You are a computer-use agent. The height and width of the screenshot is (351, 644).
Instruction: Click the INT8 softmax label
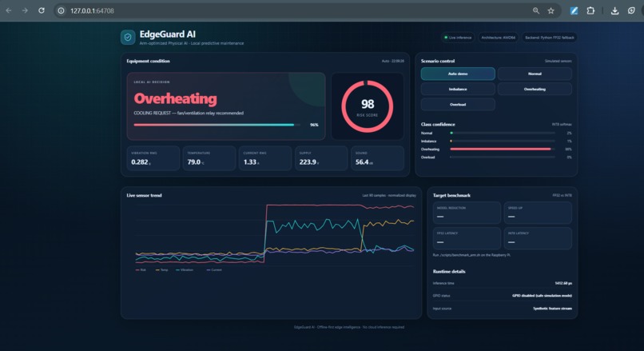point(562,124)
